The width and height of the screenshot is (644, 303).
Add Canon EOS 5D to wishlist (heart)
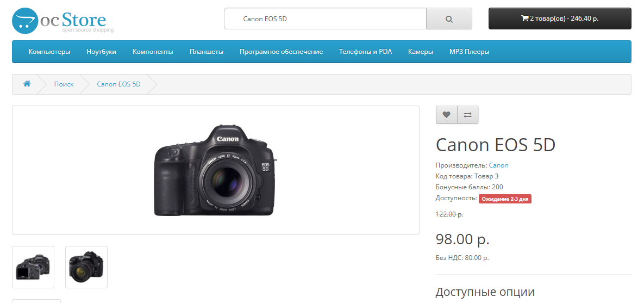click(x=446, y=115)
